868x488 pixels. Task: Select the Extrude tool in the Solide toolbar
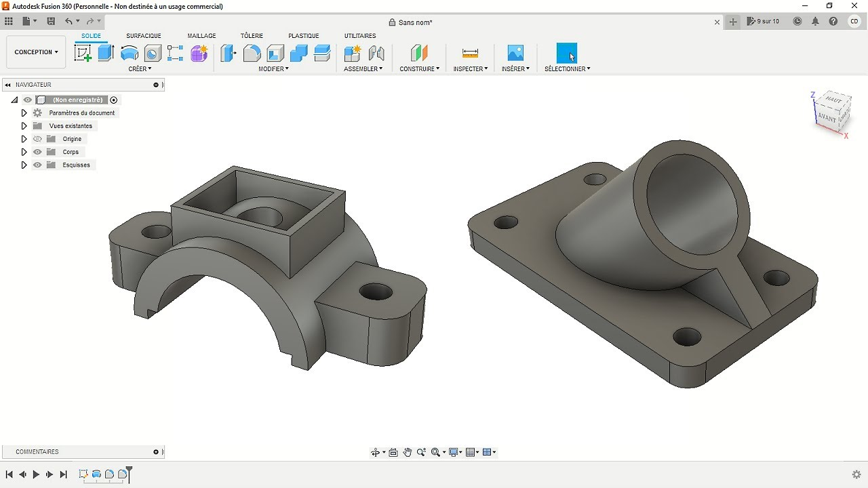[x=105, y=53]
